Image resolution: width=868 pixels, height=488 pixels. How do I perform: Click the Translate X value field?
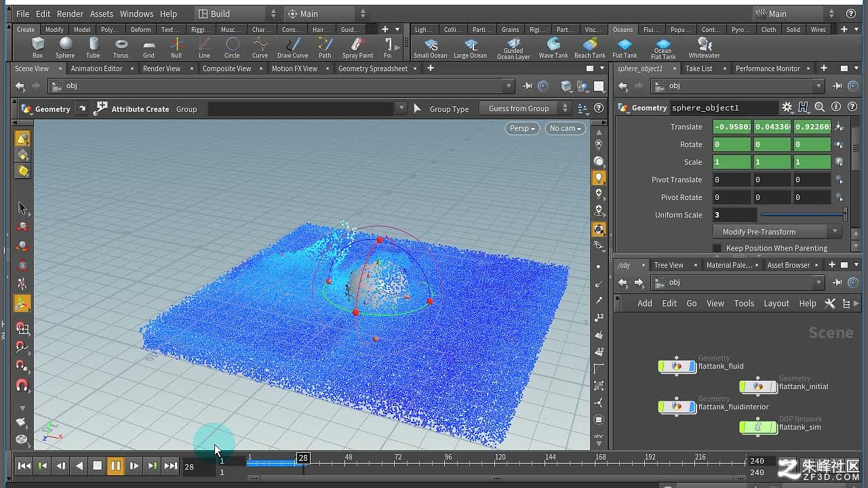tap(732, 127)
